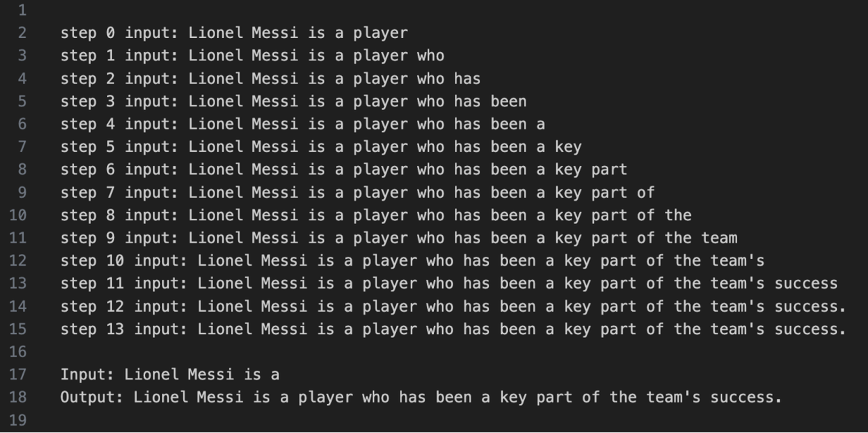868x433 pixels.
Task: Click the word "who" on the step 1 line
Action: (431, 56)
